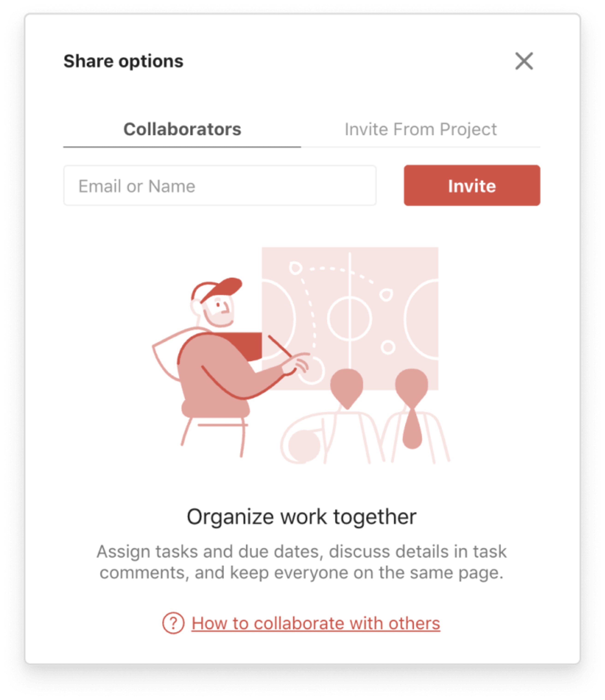
Task: Open How to collaborate with others link
Action: coord(316,623)
